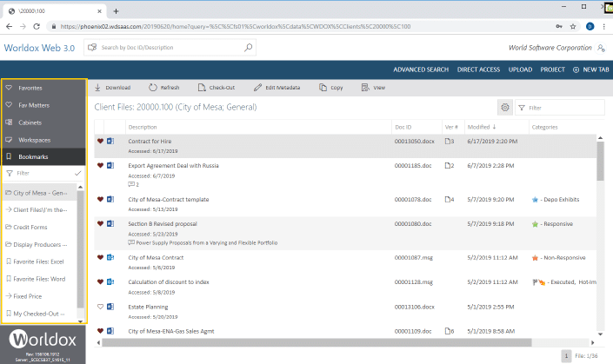Viewport: 613px width, 364px height.
Task: Open a new browser tab
Action: pos(116,11)
